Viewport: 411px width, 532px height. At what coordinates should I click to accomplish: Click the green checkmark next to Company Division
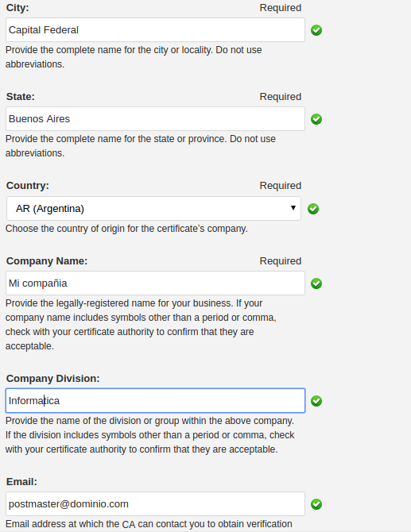(x=316, y=401)
